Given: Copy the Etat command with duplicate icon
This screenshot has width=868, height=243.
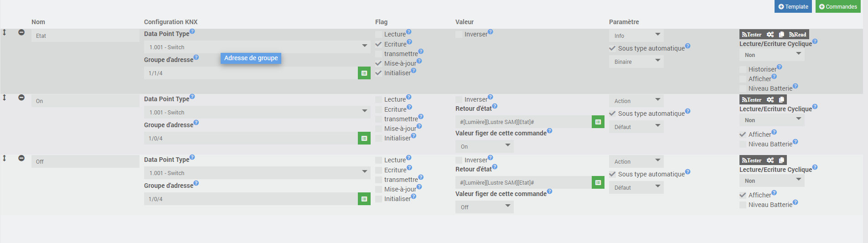Looking at the screenshot, I should point(781,35).
